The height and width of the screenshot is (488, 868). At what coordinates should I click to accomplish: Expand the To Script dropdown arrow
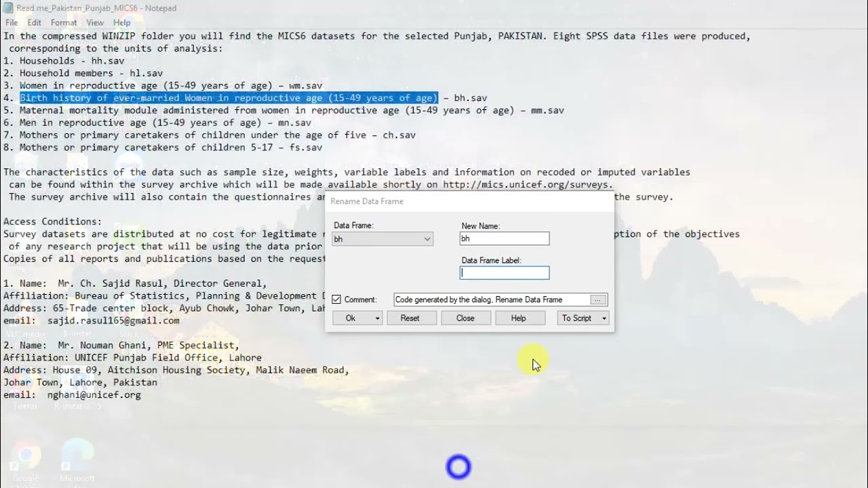(604, 319)
